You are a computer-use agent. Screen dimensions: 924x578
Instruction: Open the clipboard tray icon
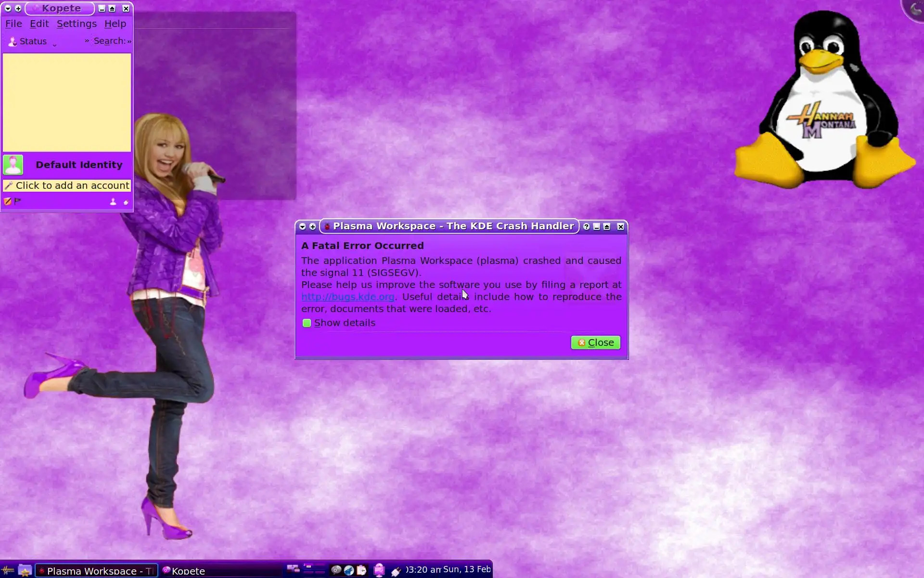[x=361, y=570]
